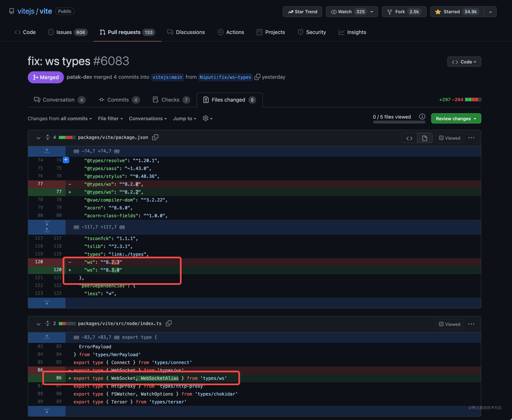Mark package.json as Viewed

point(449,138)
